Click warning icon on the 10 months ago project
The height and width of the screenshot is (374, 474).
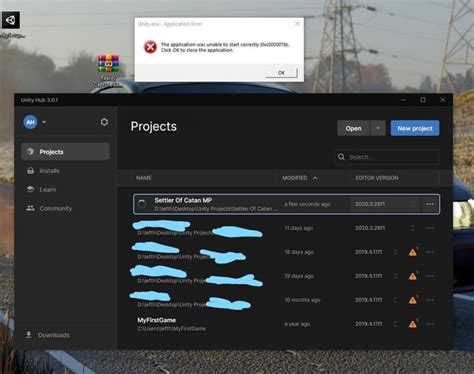pos(413,300)
